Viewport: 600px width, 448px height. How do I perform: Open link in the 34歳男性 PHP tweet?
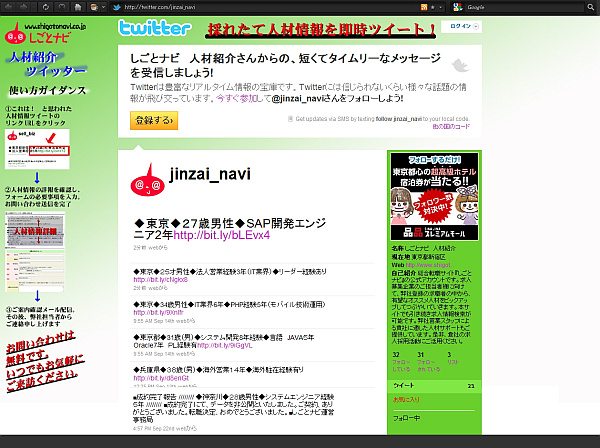158,313
